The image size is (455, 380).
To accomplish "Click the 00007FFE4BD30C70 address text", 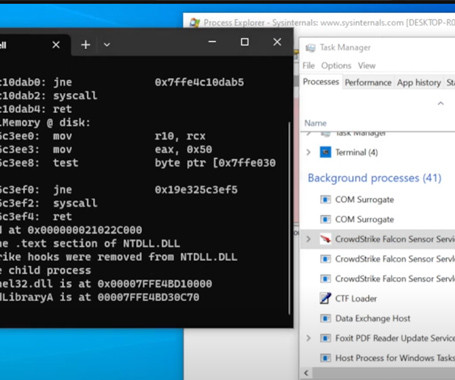I will click(148, 297).
